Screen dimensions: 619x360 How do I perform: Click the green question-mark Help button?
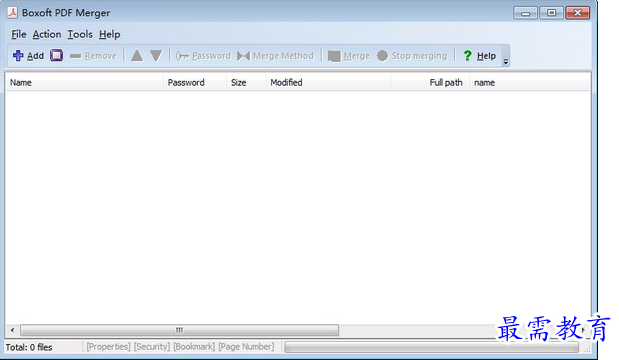coord(479,56)
